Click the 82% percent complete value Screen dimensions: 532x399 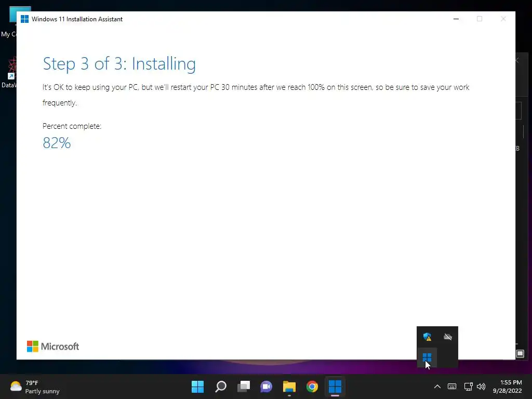[x=57, y=143]
